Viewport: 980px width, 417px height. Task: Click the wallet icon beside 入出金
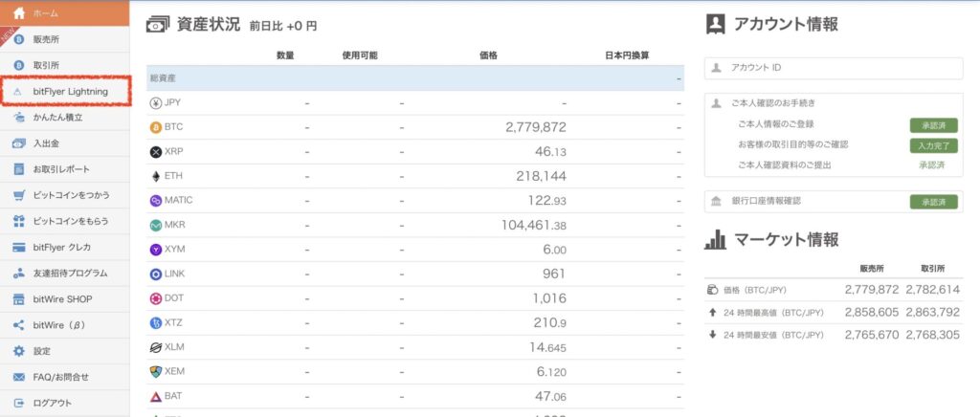tap(19, 143)
